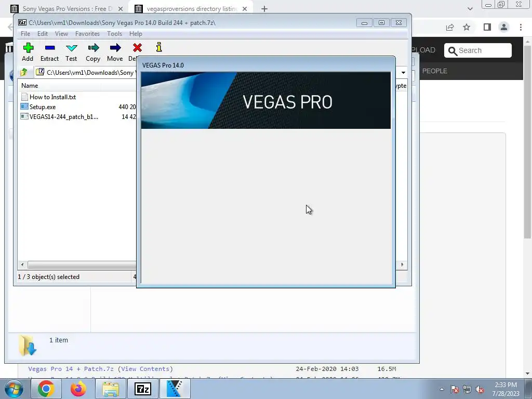Screen dimensions: 532x399
Task: Click the PEOPLE link on the Archive page
Action: (435, 71)
